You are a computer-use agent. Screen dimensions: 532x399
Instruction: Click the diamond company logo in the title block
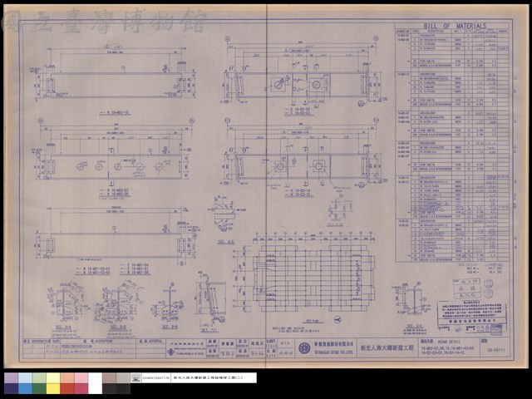171,352
